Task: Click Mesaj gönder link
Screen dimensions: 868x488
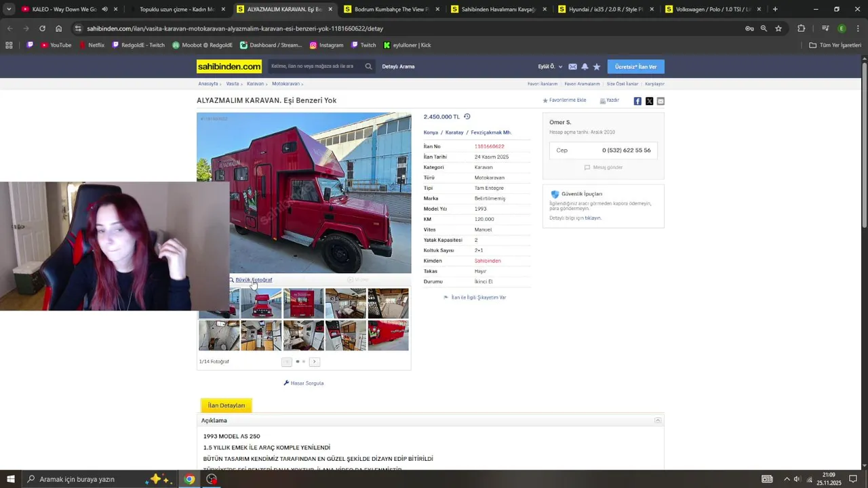Action: (x=604, y=167)
